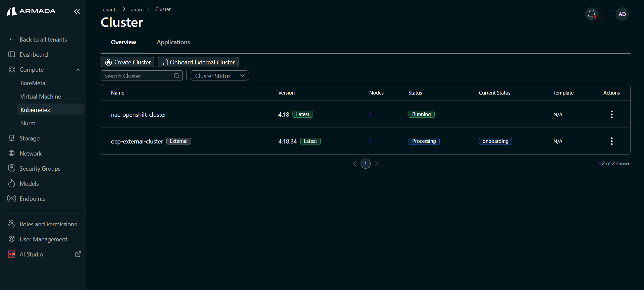Click the Endpoints broadcast icon
The image size is (644, 290).
coord(12,198)
